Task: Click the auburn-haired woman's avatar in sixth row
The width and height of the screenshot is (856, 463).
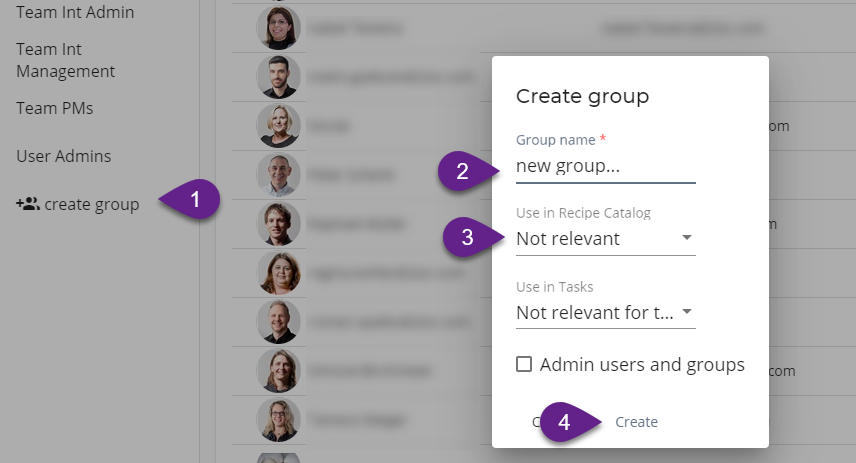Action: pos(278,272)
